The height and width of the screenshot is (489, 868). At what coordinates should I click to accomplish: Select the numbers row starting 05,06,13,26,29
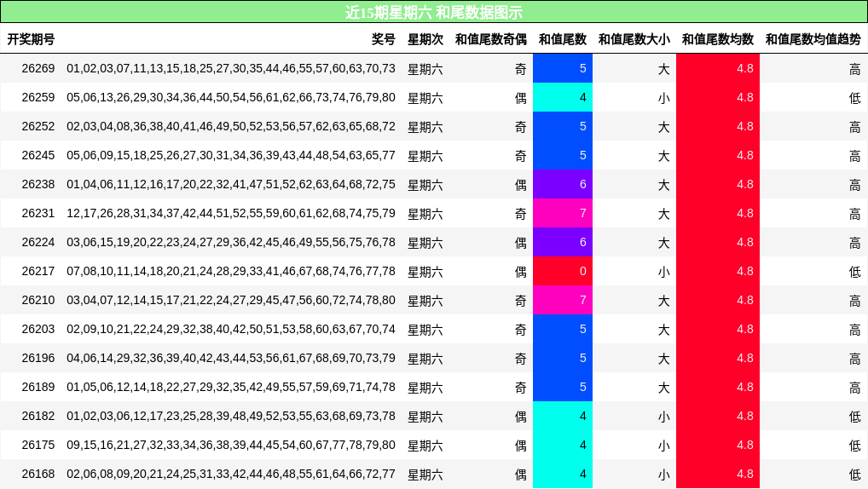(231, 97)
